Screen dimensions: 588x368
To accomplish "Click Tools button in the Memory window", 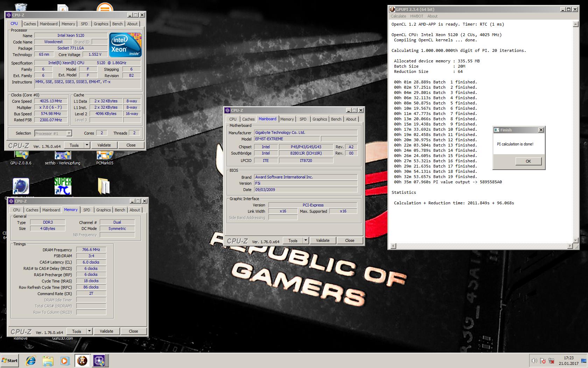I will coord(77,331).
